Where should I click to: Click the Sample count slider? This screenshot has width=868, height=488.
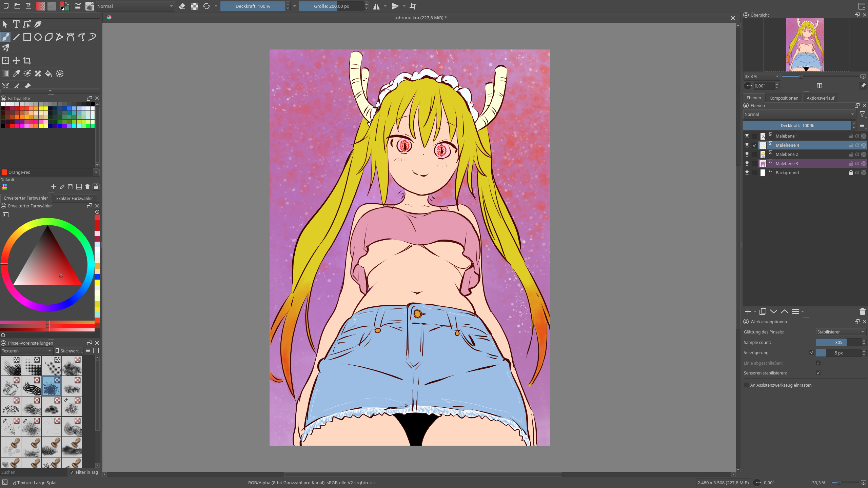point(839,342)
